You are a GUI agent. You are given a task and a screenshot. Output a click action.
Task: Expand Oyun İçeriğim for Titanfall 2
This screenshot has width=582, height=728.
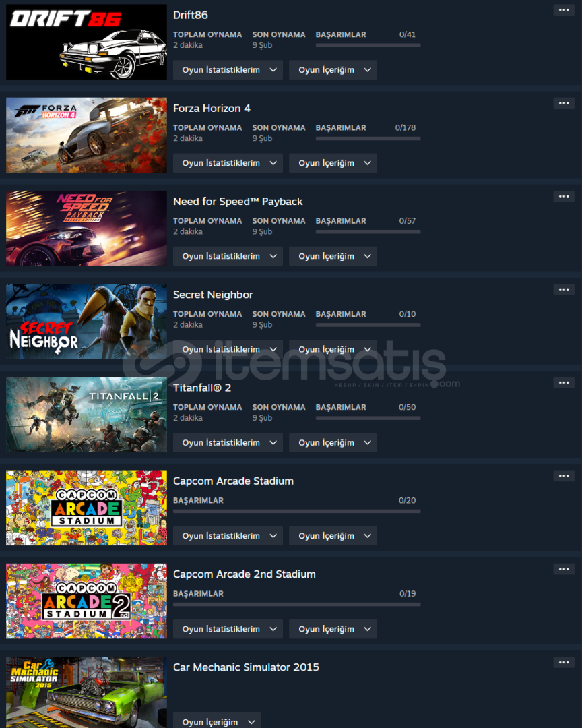(x=333, y=442)
